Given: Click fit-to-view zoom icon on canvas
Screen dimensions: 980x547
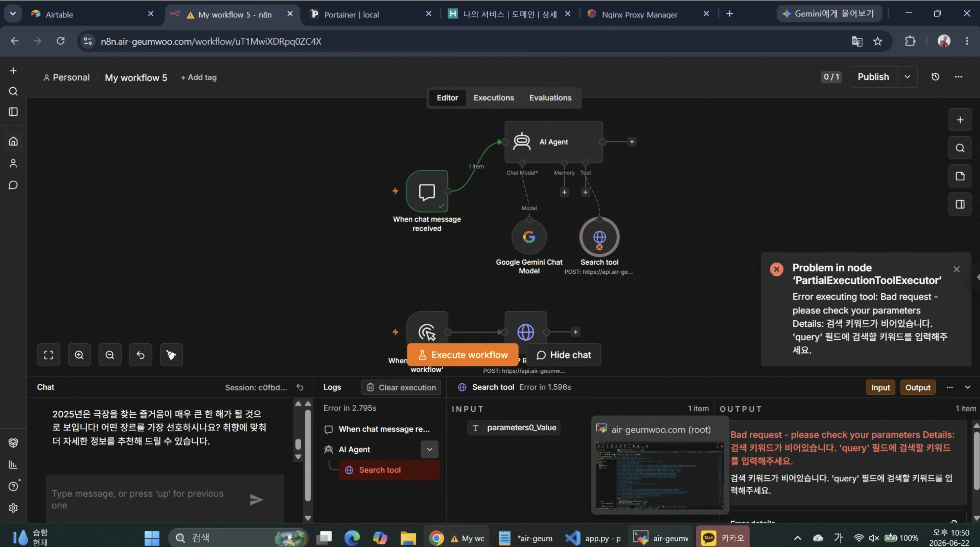Looking at the screenshot, I should tap(49, 355).
